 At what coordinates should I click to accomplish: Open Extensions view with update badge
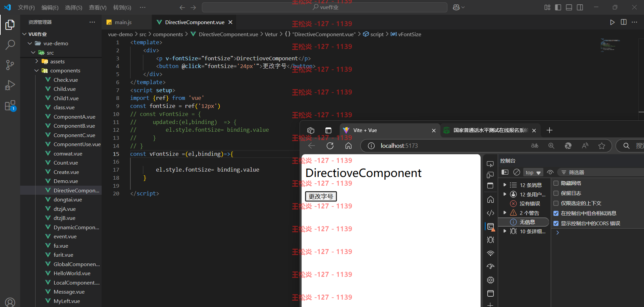10,106
